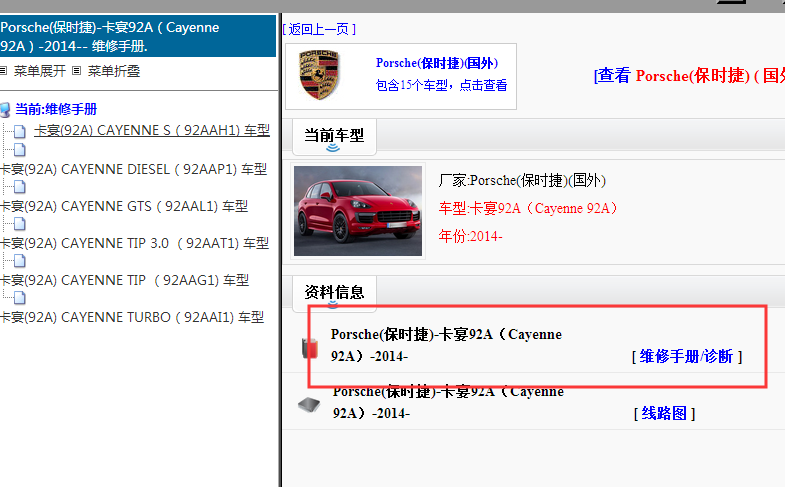Open CAYENNE TURBO (92AAI1) 车型 item
The image size is (785, 487).
pos(132,317)
